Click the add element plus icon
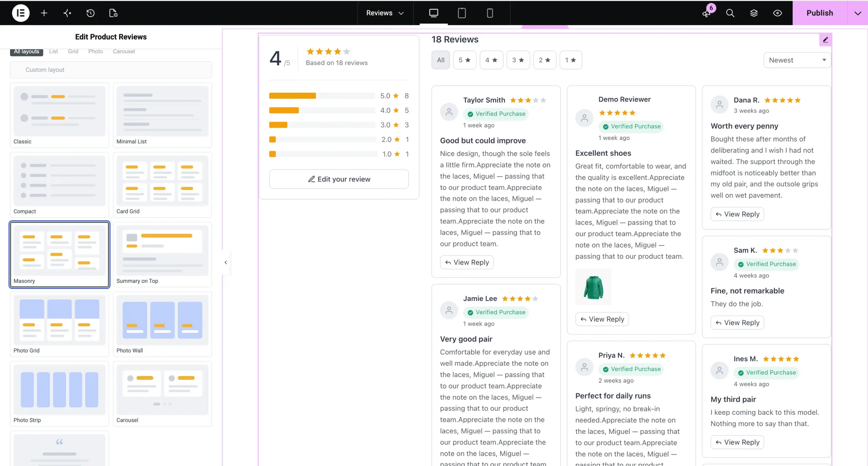Image resolution: width=868 pixels, height=466 pixels. click(44, 13)
